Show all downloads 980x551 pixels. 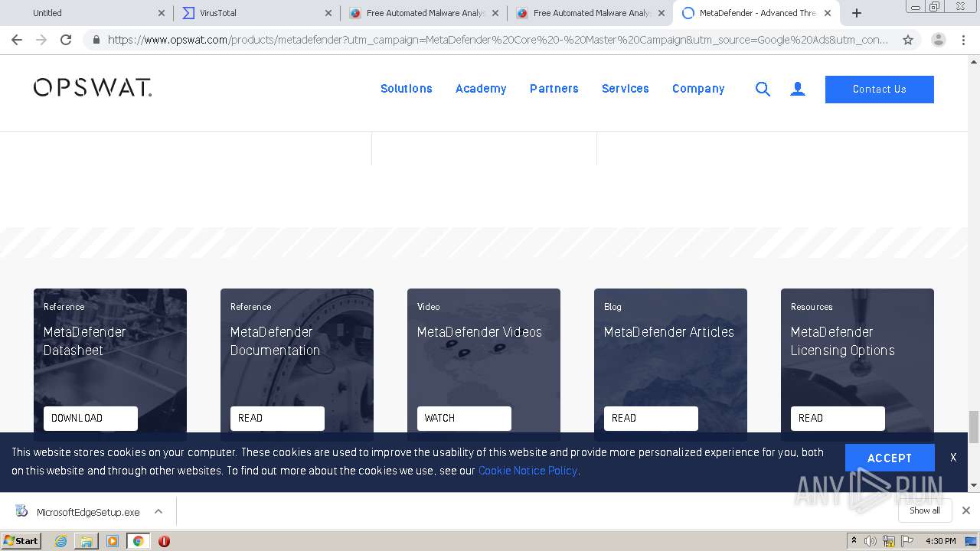[x=925, y=510]
